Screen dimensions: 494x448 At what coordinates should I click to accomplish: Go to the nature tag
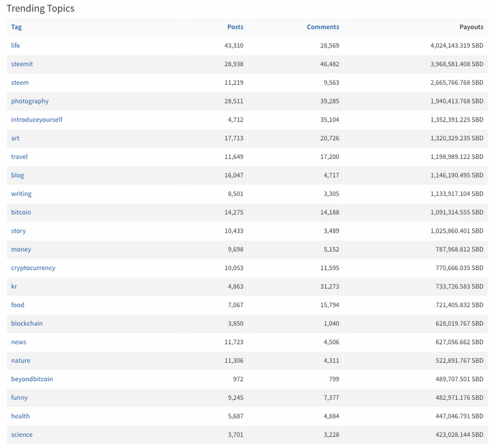21,361
